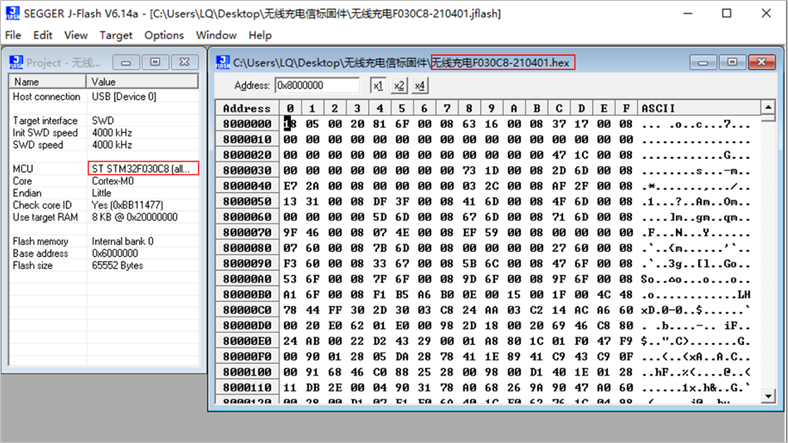
Task: Select the Target interface value SWD
Action: [x=103, y=121]
